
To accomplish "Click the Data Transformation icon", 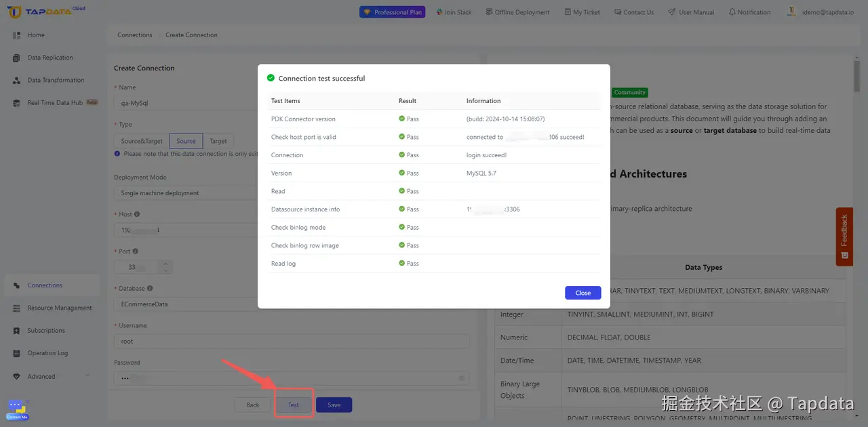I will 16,80.
